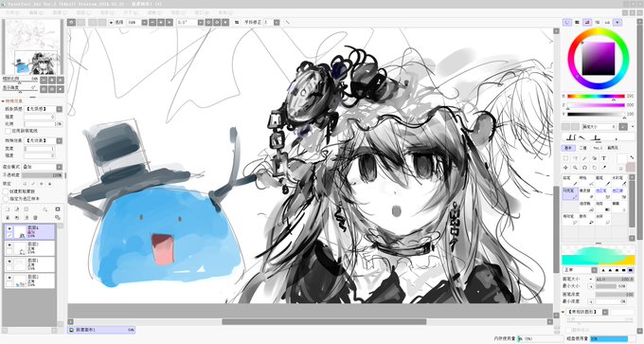The height and width of the screenshot is (344, 644).
Task: Toggle the scratchpad panel icon
Action: coord(617,22)
